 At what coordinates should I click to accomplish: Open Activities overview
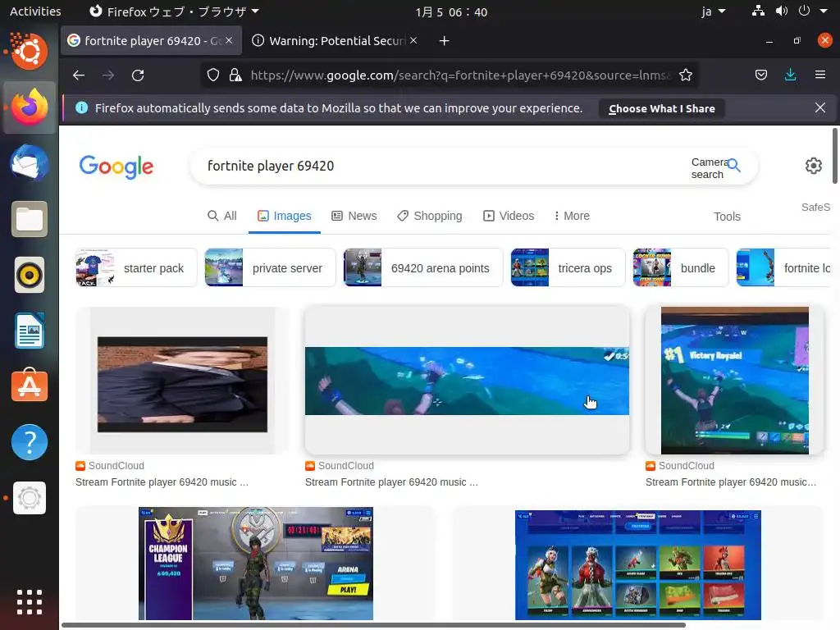click(x=35, y=11)
